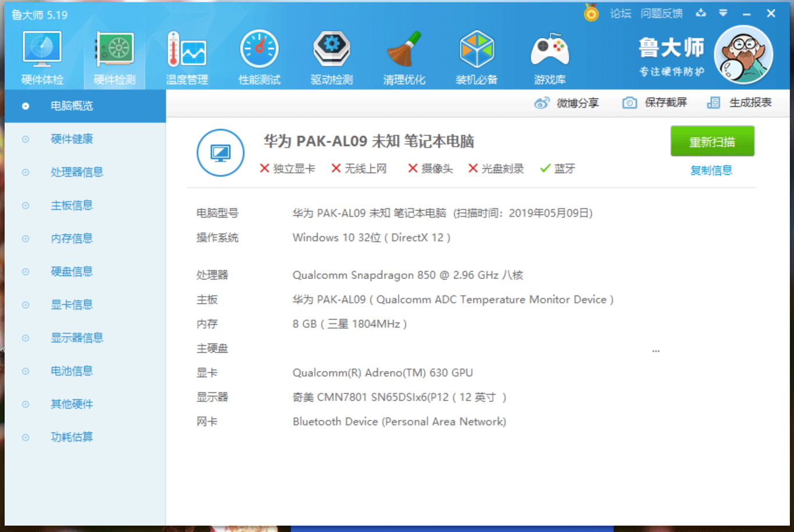Open 硬件体检 hardware checkup icon
This screenshot has width=794, height=532.
(42, 57)
